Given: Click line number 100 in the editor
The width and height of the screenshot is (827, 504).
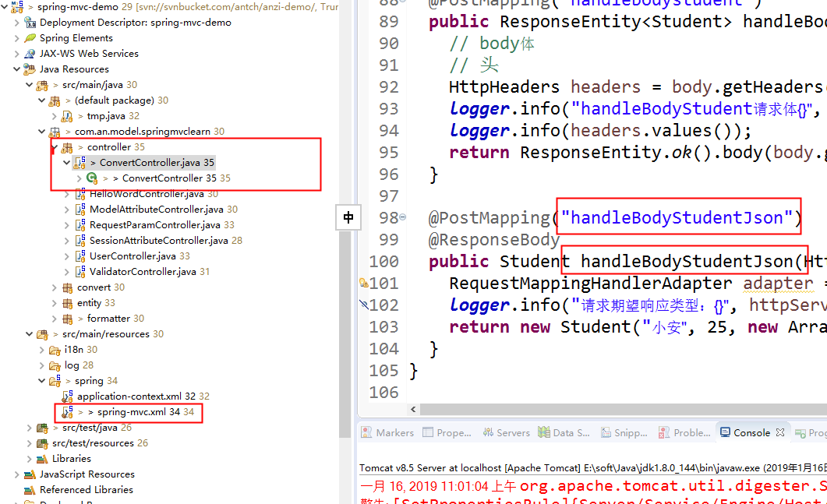Looking at the screenshot, I should pyautogui.click(x=383, y=261).
